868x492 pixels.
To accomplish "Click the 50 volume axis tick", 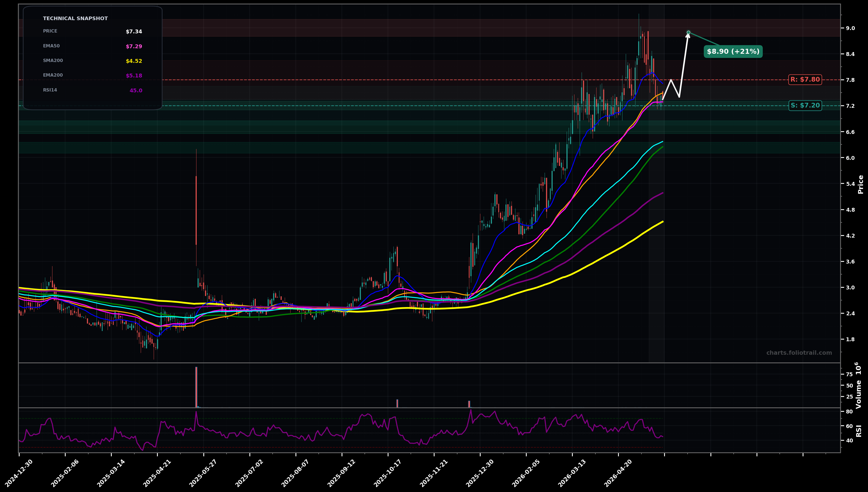I will (849, 386).
